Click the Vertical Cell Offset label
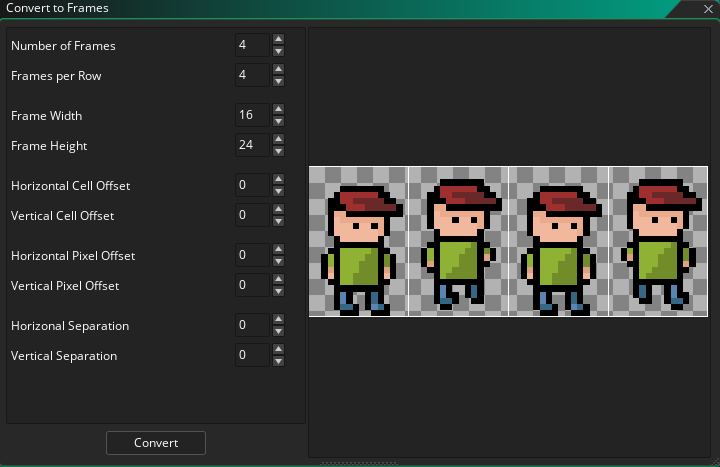Image resolution: width=720 pixels, height=467 pixels. [x=62, y=216]
